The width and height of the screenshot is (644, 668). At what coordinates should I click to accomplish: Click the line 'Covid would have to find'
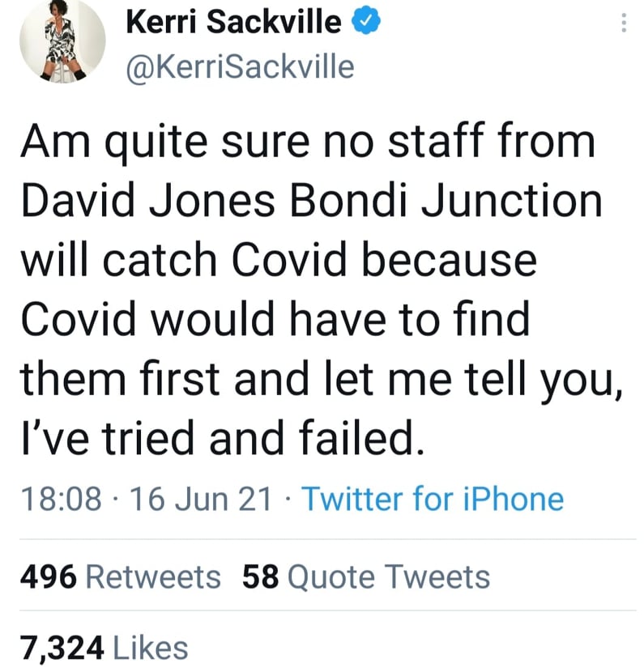pos(274,320)
